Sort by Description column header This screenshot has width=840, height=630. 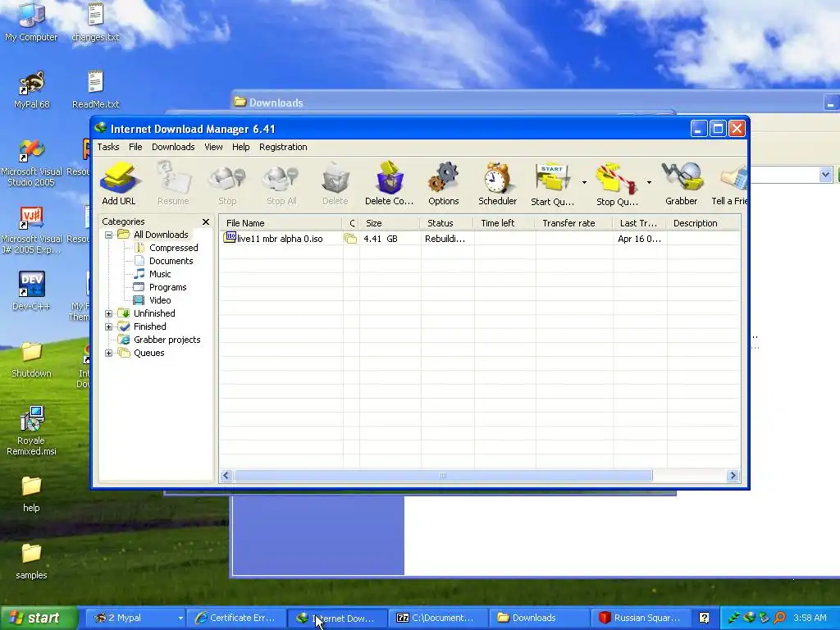tap(703, 223)
